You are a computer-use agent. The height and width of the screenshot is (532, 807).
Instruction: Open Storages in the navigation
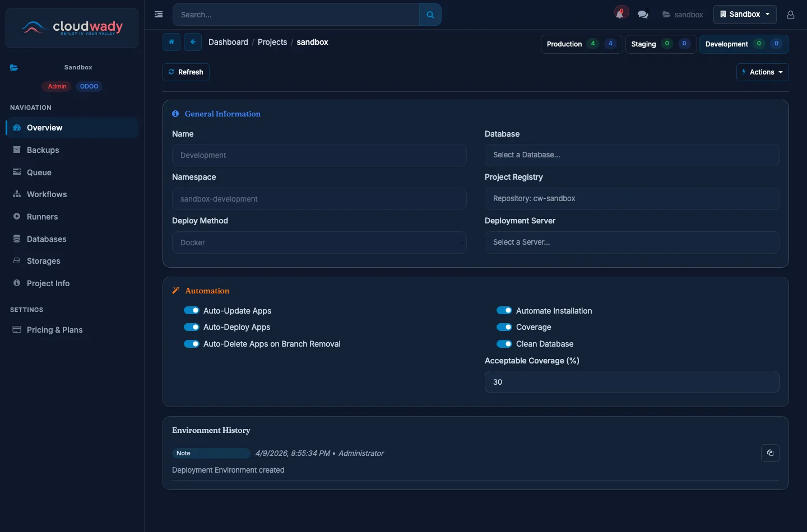coord(72,261)
